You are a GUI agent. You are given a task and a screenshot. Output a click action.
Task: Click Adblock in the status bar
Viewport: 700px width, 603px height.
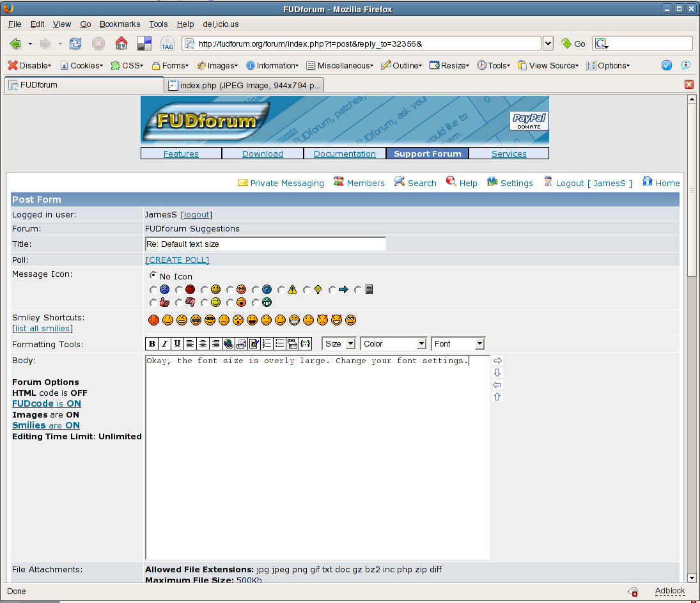point(670,591)
